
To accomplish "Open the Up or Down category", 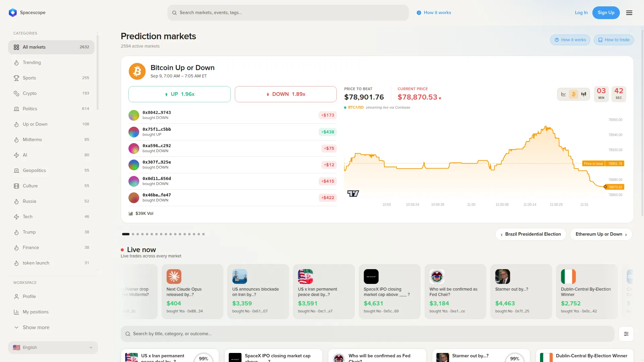I will pyautogui.click(x=51, y=124).
